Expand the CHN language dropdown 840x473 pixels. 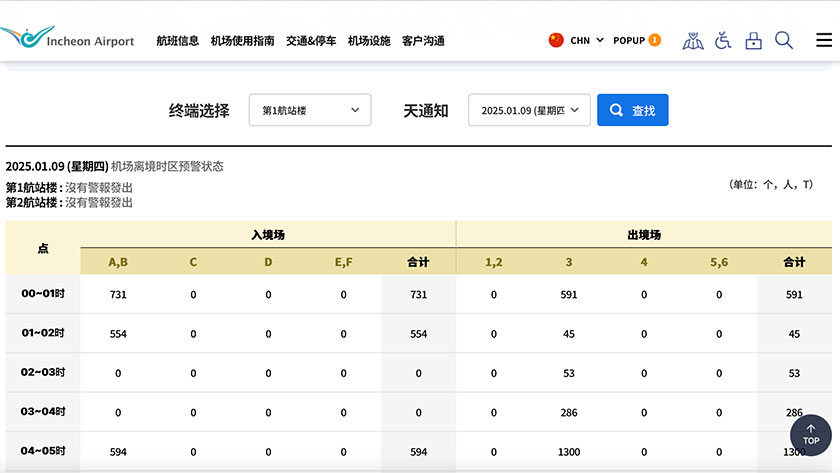pyautogui.click(x=587, y=41)
